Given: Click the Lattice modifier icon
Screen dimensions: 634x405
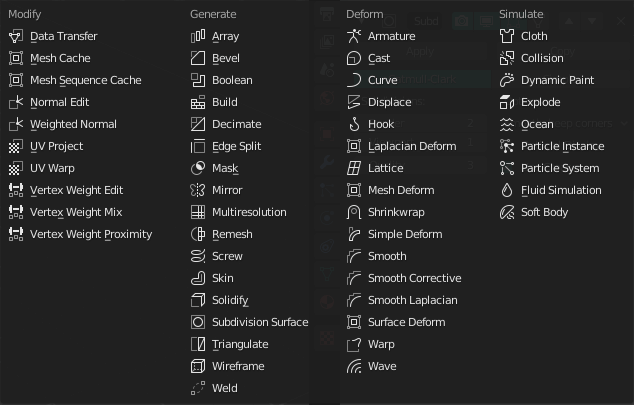Looking at the screenshot, I should pos(354,168).
